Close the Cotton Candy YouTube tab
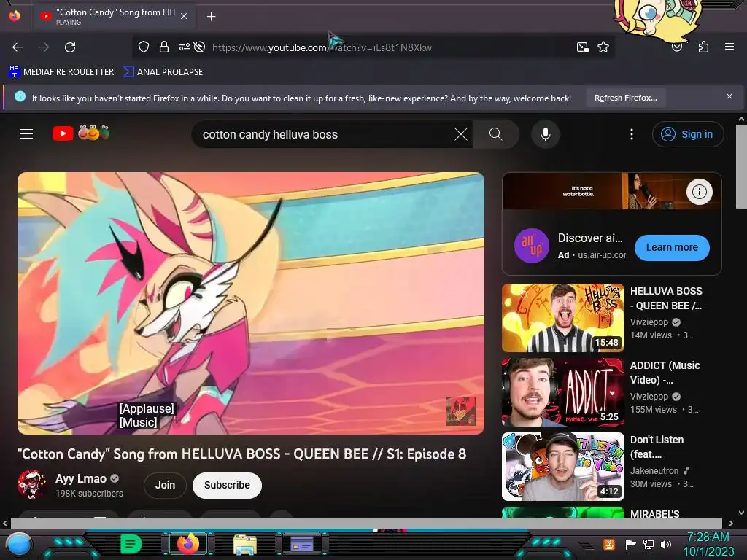The height and width of the screenshot is (560, 747). pyautogui.click(x=184, y=16)
